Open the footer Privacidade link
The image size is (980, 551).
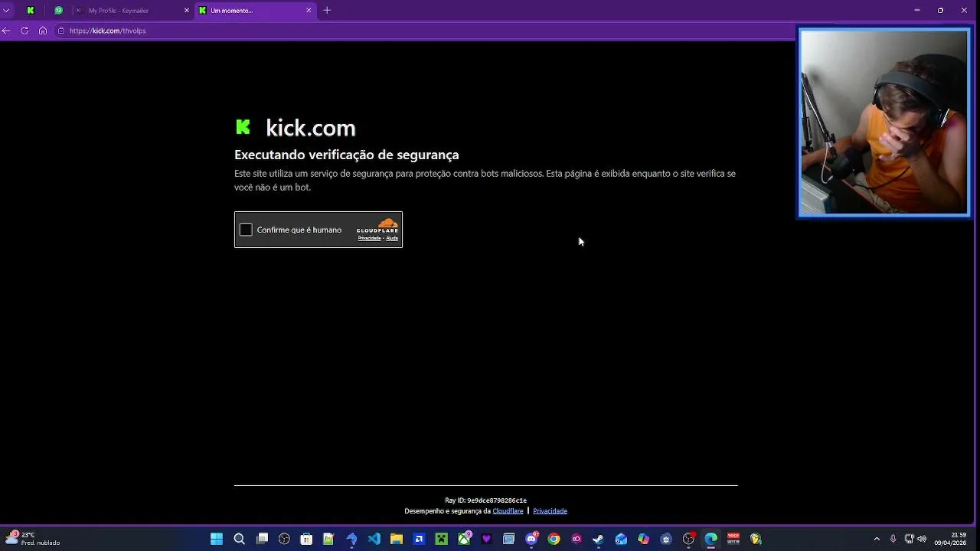[x=550, y=511]
